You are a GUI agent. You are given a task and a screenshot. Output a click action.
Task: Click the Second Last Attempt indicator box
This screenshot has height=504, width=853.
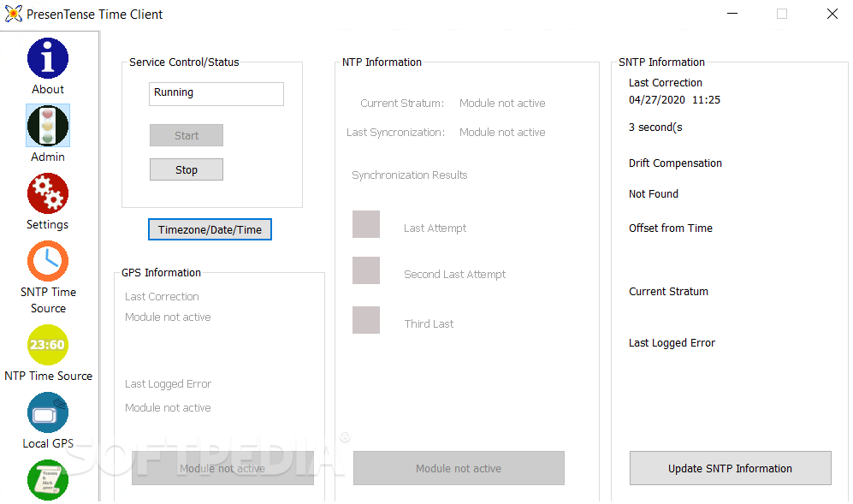[x=366, y=270]
